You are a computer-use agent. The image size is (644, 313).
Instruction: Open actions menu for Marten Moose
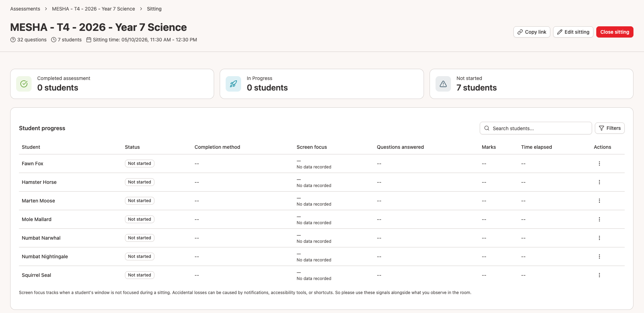(x=599, y=201)
